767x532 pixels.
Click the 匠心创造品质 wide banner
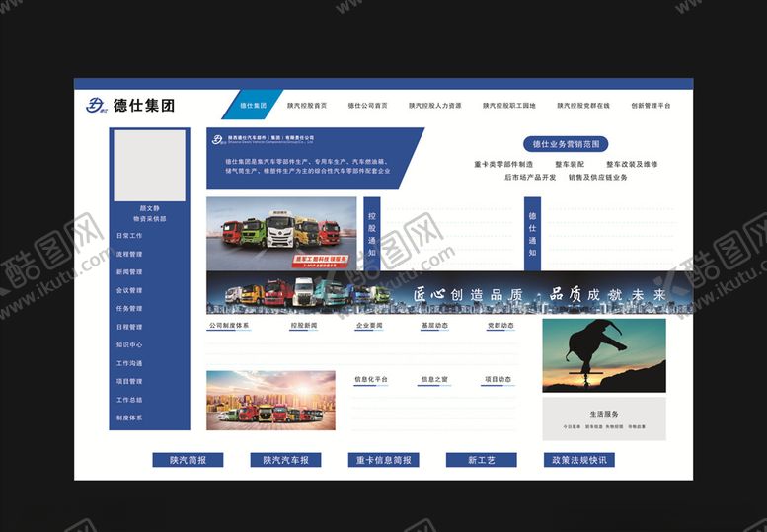pyautogui.click(x=449, y=292)
